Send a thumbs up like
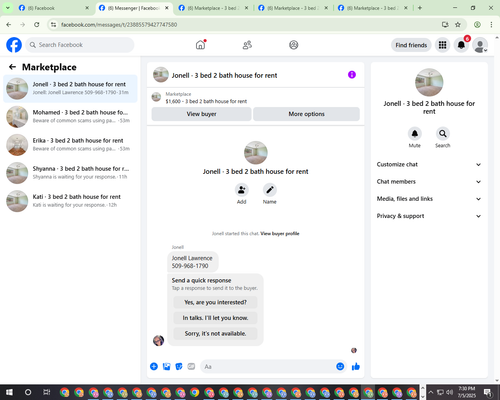Viewport: 500px width, 400px height. coord(356,367)
